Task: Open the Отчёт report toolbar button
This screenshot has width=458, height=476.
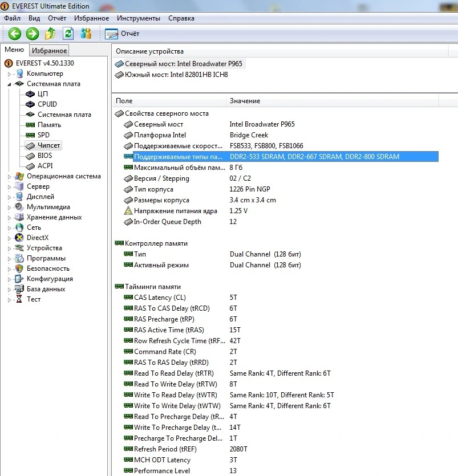Action: pos(122,34)
